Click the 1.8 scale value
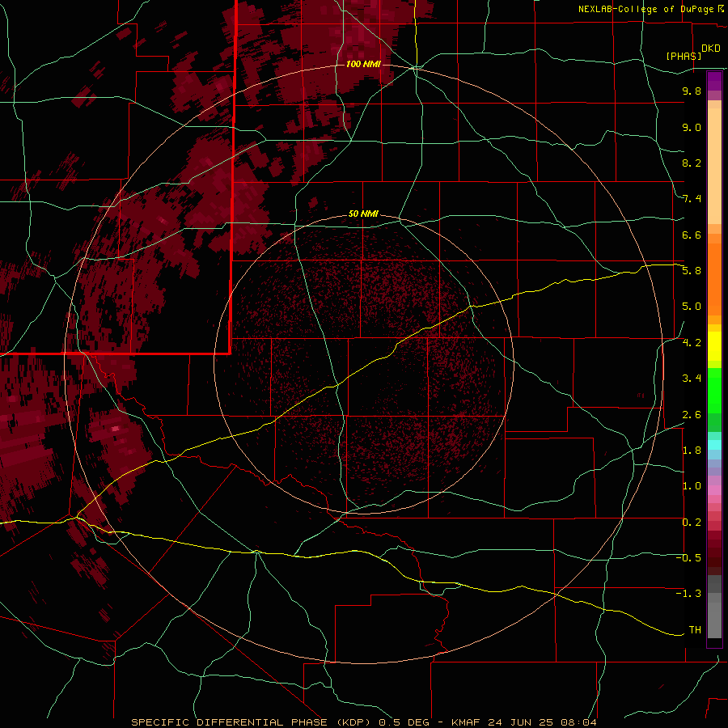The image size is (728, 728). [692, 451]
